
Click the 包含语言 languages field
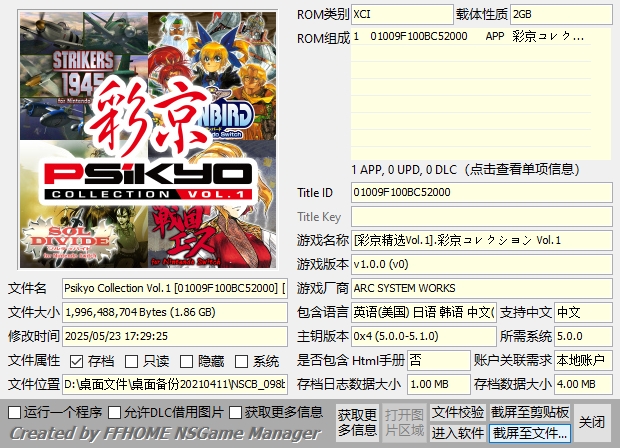coord(424,312)
